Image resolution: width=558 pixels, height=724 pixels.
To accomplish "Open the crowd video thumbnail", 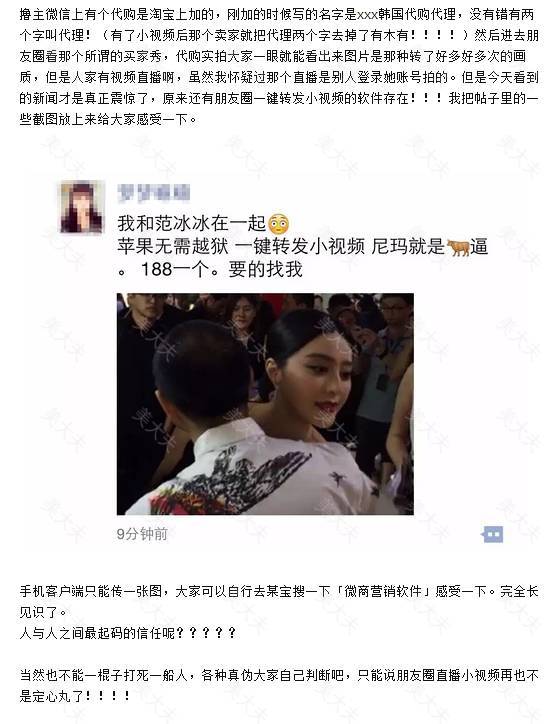I will (265, 404).
